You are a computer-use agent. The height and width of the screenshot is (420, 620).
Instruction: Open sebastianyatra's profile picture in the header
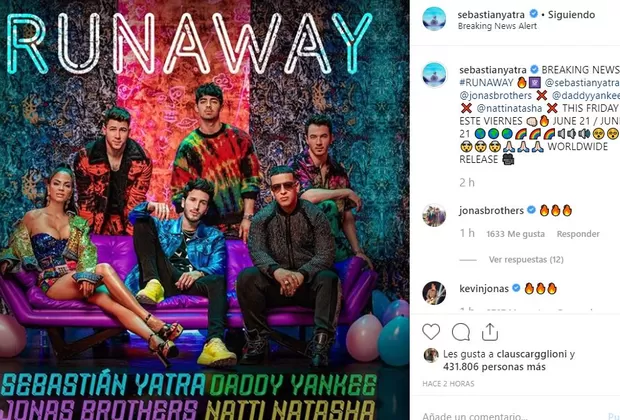pos(434,19)
